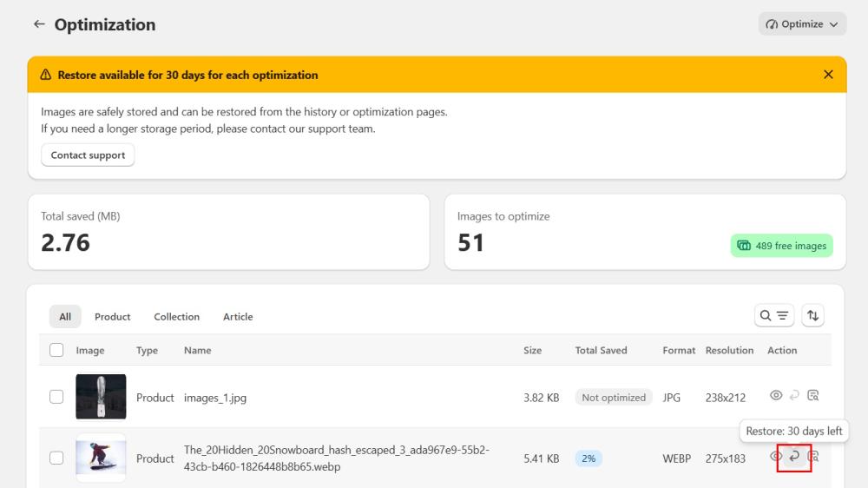The height and width of the screenshot is (488, 868).
Task: Click the 489 free images badge
Action: [782, 246]
